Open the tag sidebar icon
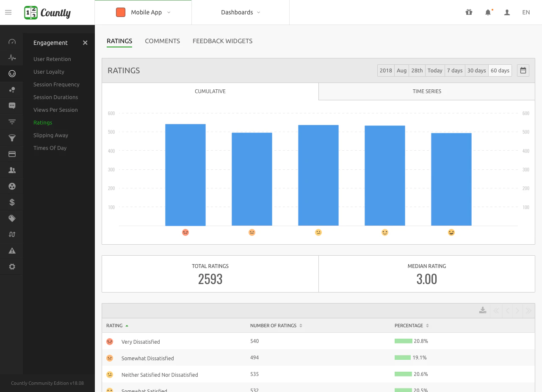The width and height of the screenshot is (542, 392). (12, 218)
